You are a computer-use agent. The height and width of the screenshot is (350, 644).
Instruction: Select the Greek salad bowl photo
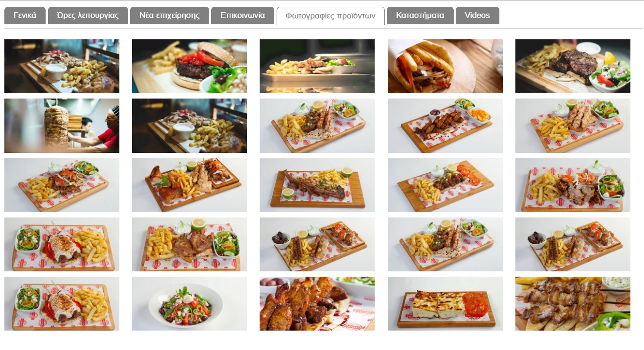coord(189,304)
